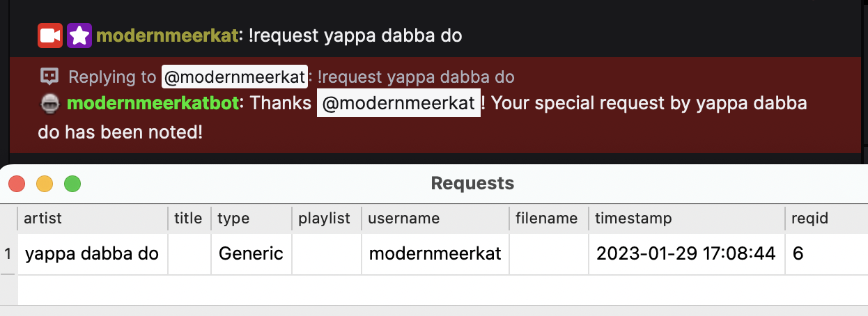Open modernmeerkatbot username in chat
The height and width of the screenshot is (316, 868).
pyautogui.click(x=153, y=104)
